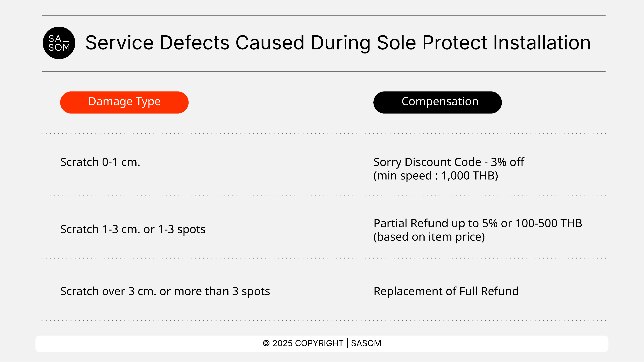
Task: Select the orange Damage Type pill
Action: click(124, 102)
